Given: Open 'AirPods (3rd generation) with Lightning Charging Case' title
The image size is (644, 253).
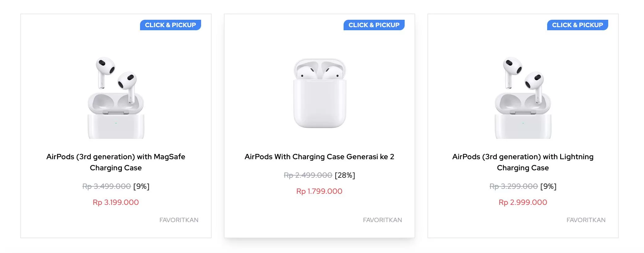Looking at the screenshot, I should [523, 162].
